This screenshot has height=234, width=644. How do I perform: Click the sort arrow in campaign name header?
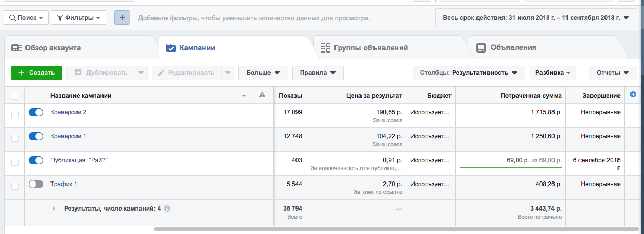(244, 96)
